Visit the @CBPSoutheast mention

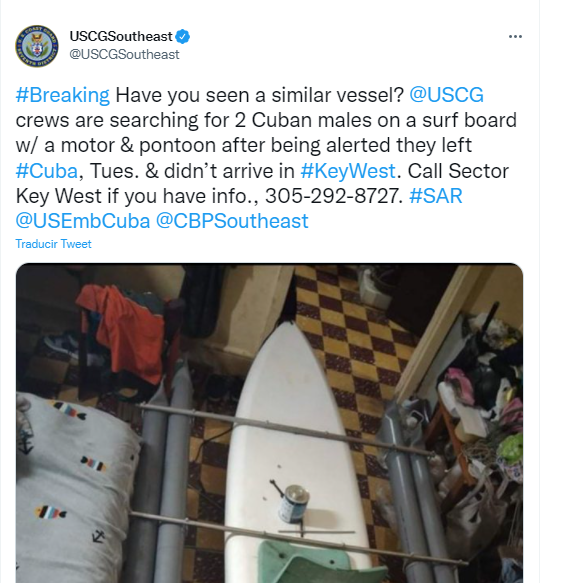click(232, 221)
